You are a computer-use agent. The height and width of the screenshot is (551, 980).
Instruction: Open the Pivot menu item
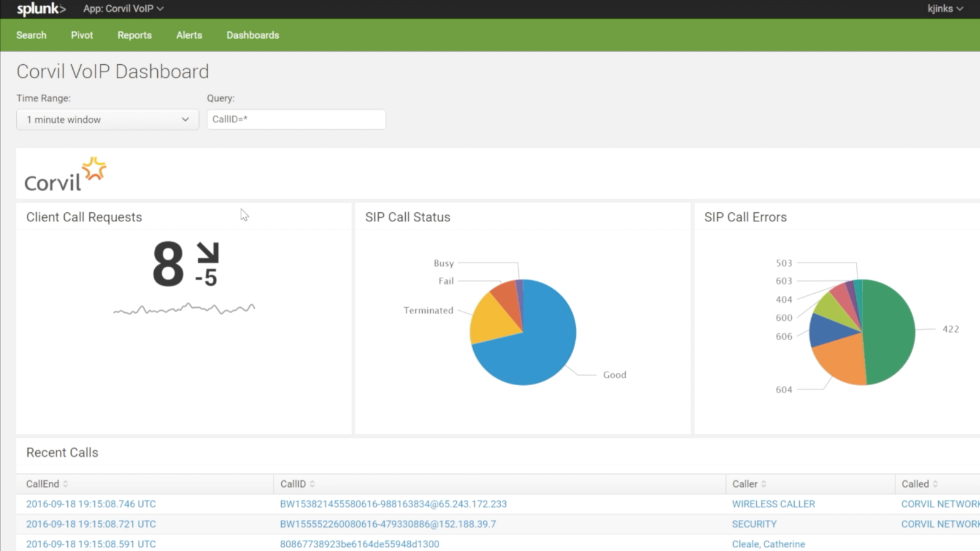(82, 35)
